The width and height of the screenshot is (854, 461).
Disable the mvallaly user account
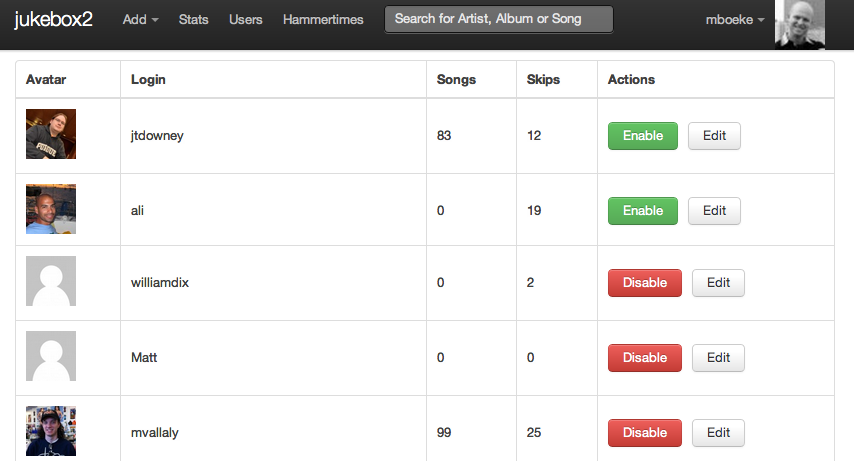tap(645, 433)
